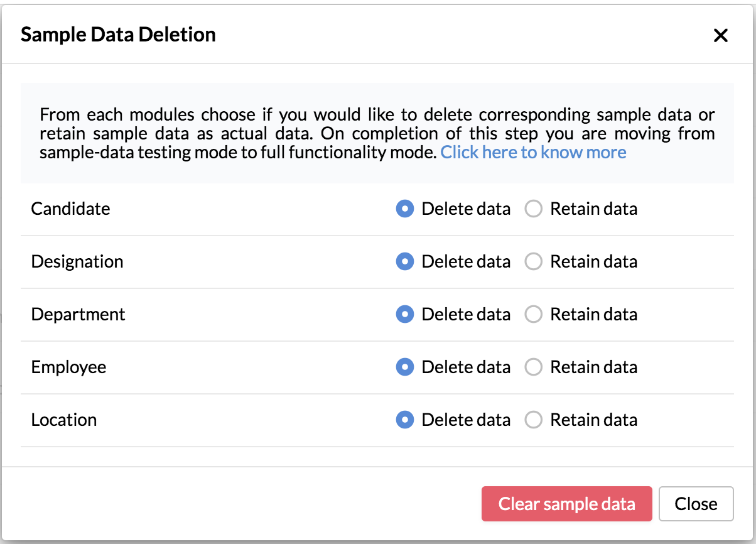Open the Click here to know more link

pyautogui.click(x=533, y=152)
